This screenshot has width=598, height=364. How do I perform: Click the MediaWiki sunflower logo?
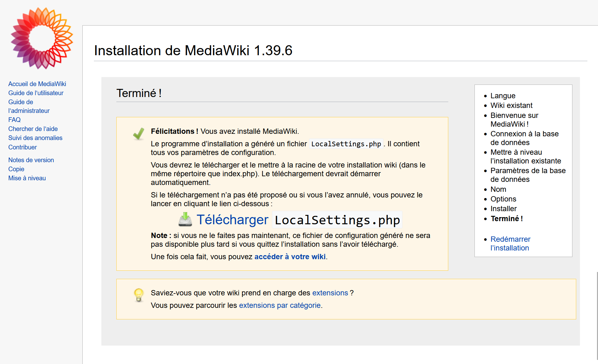click(41, 38)
